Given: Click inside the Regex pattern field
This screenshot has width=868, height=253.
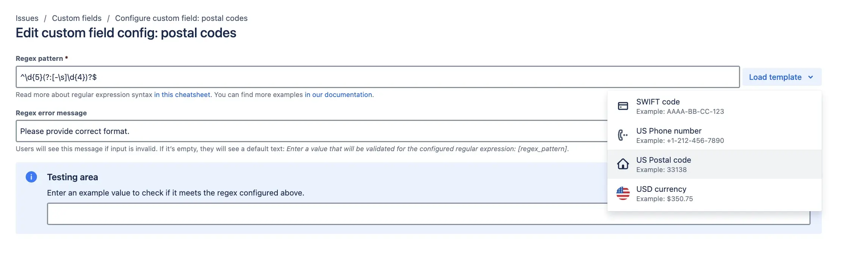Looking at the screenshot, I should 261,77.
